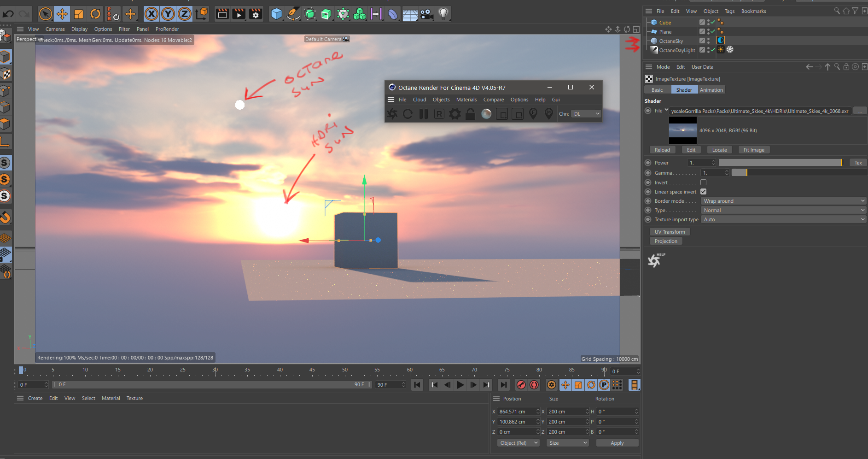Open the viewport Display menu
This screenshot has height=459, width=868.
[x=79, y=29]
